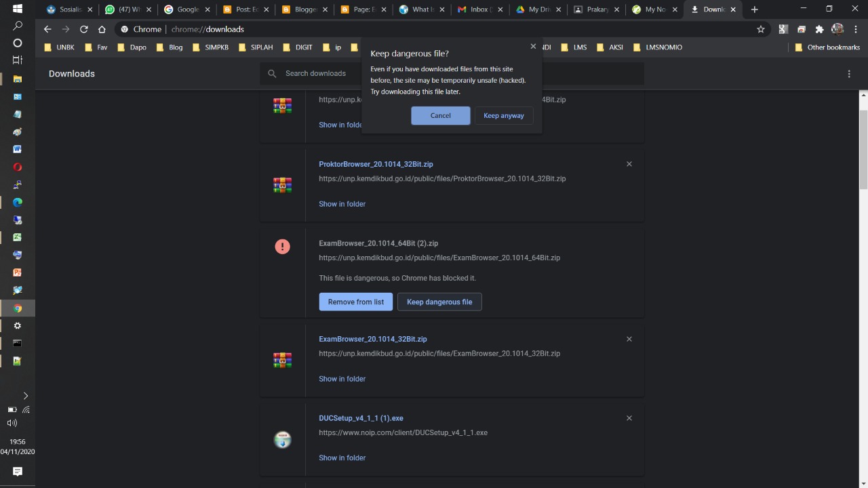Open the Dapo bookmark folder

[132, 47]
